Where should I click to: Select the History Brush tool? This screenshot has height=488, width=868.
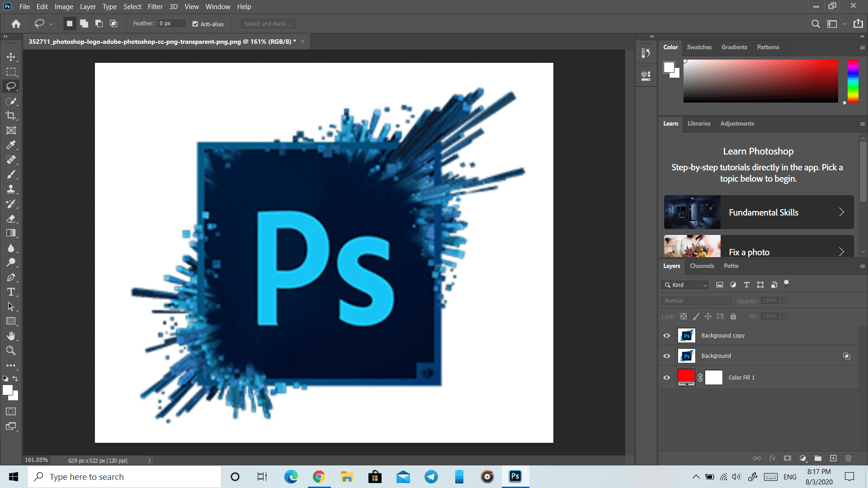[11, 204]
